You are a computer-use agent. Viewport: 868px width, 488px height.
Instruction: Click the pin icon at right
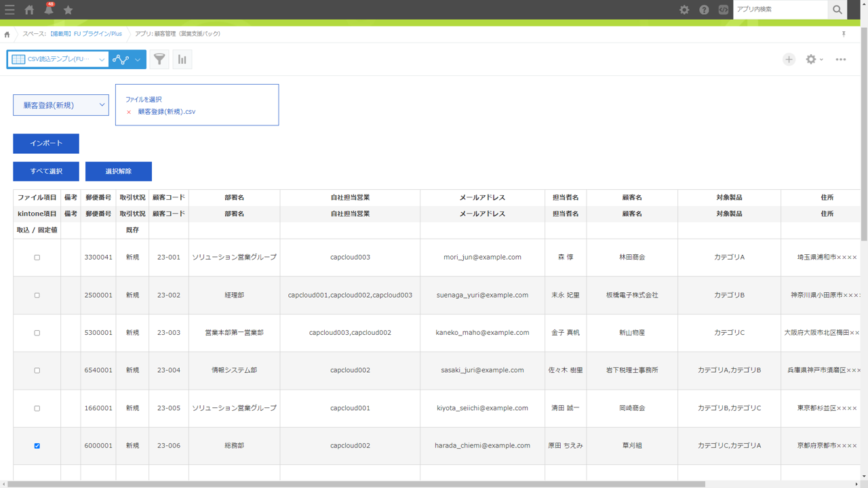coord(844,34)
